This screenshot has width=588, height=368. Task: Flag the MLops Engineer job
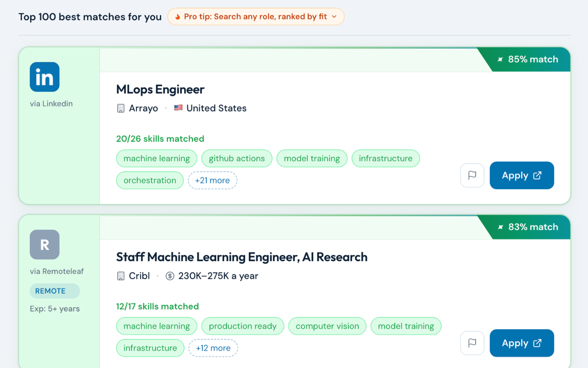coord(472,175)
